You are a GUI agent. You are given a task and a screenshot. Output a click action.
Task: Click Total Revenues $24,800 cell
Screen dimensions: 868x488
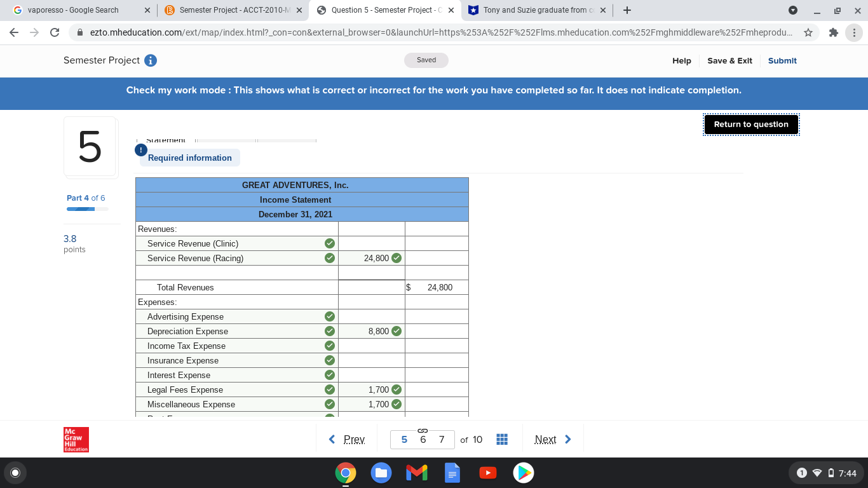[437, 287]
